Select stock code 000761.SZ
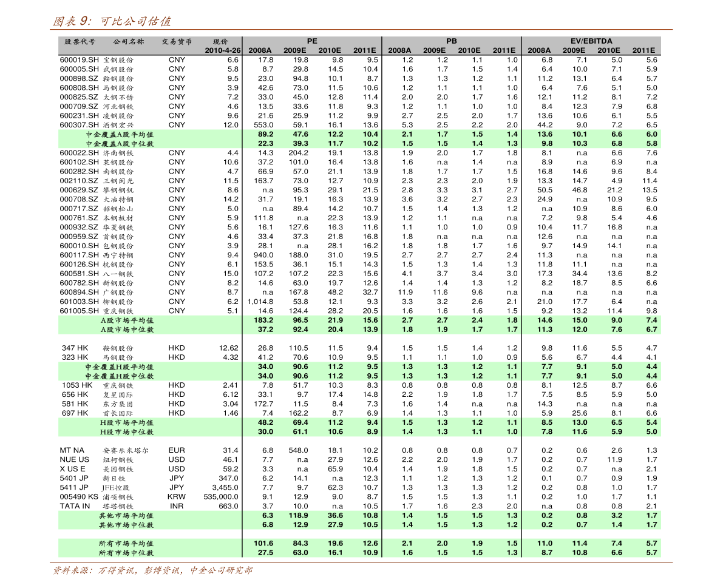 80,218
